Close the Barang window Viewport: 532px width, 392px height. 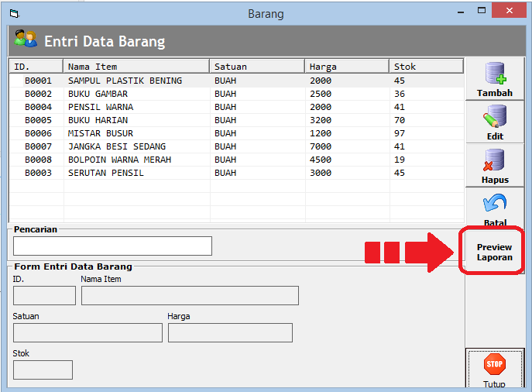[509, 11]
